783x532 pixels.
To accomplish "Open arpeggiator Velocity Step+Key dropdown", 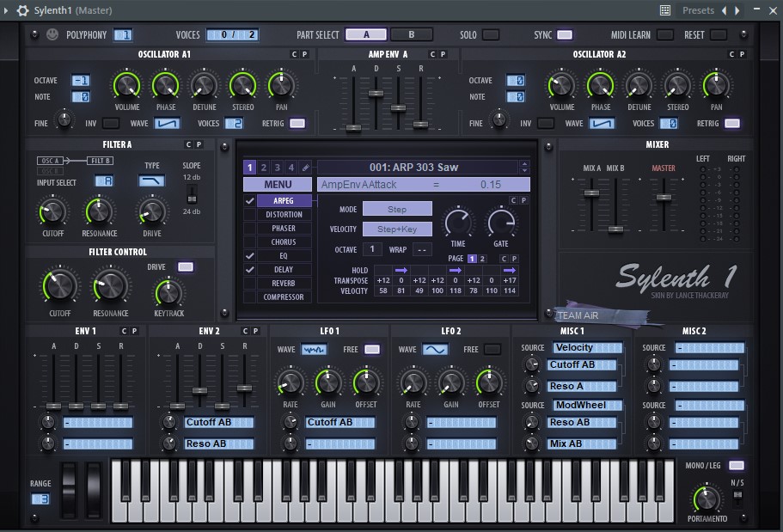I will point(397,229).
